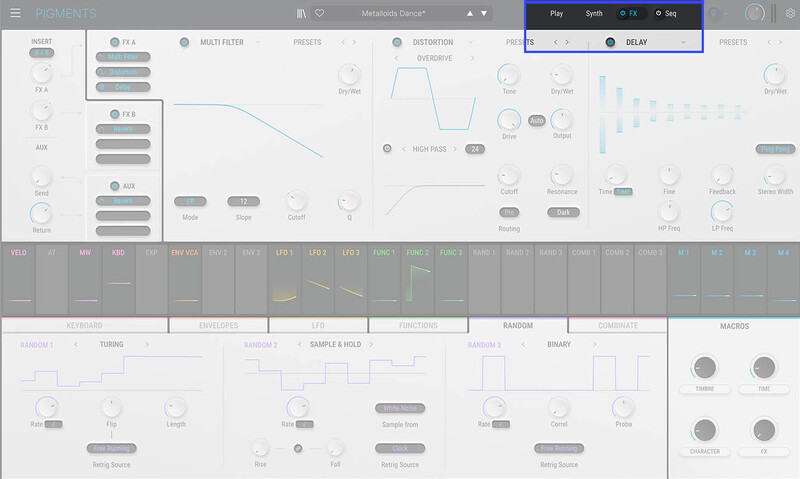The width and height of the screenshot is (800, 479).
Task: Click the Metalloids Dance preset name
Action: 393,14
